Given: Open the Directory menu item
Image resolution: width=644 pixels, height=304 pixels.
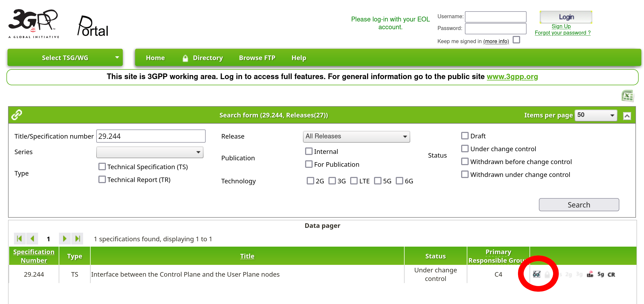Looking at the screenshot, I should click(208, 58).
